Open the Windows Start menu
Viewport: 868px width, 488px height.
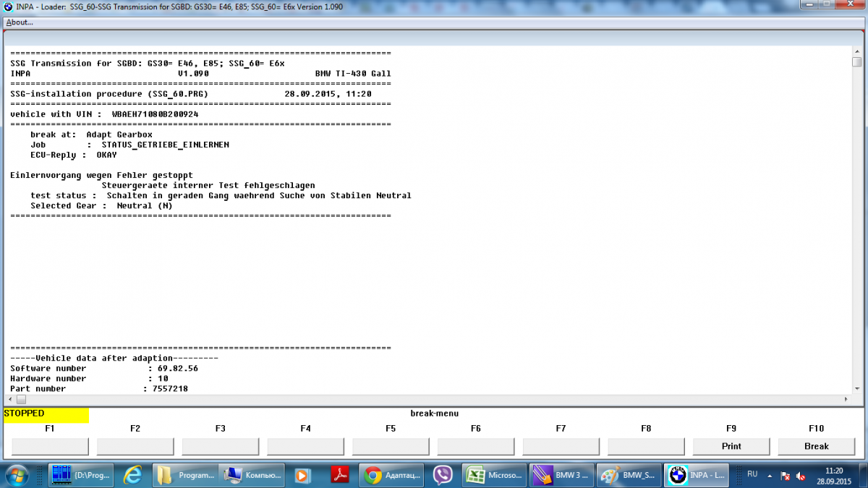(x=17, y=475)
